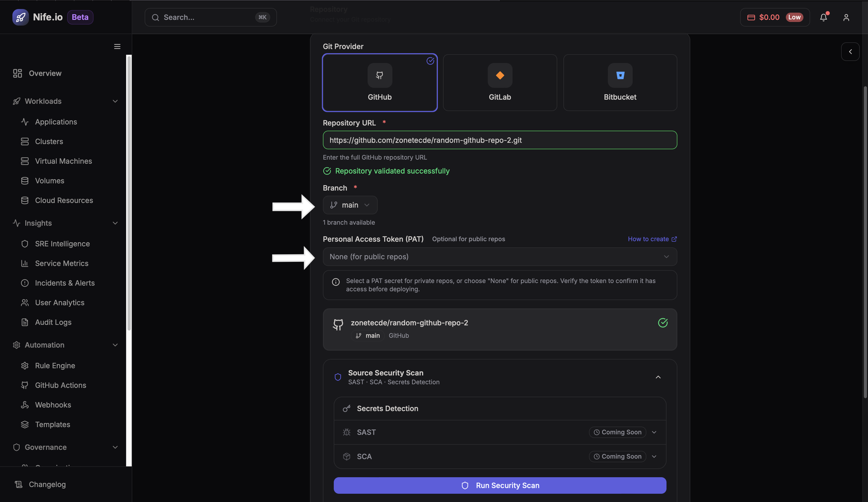Open the Personal Access Token dropdown
This screenshot has width=868, height=502.
tap(499, 257)
